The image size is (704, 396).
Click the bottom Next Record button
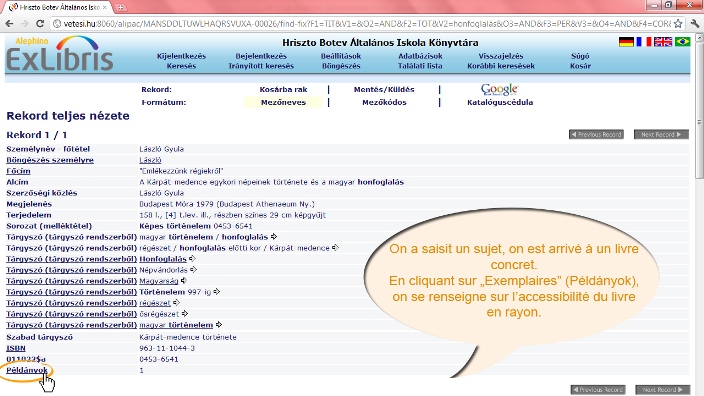pyautogui.click(x=662, y=390)
